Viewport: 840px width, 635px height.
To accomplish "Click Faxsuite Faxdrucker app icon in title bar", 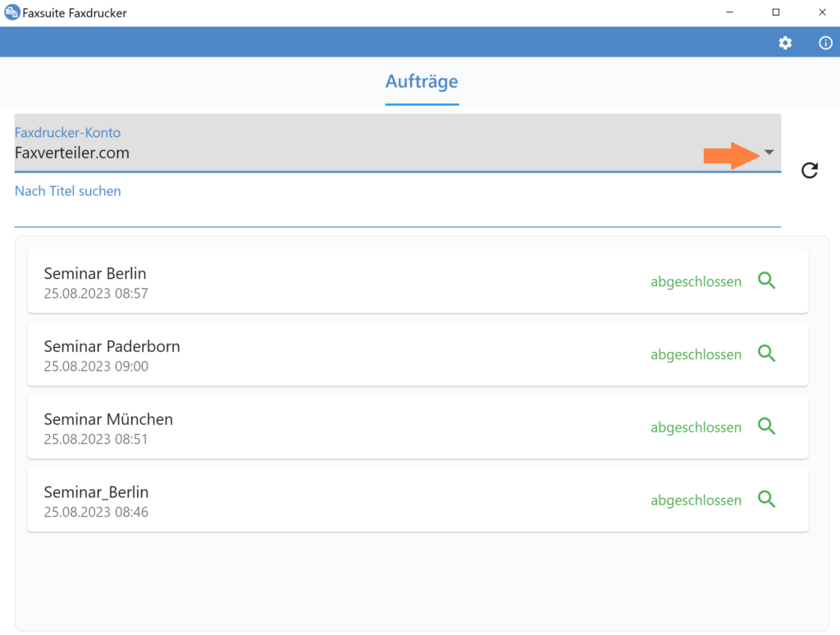I will tap(11, 12).
